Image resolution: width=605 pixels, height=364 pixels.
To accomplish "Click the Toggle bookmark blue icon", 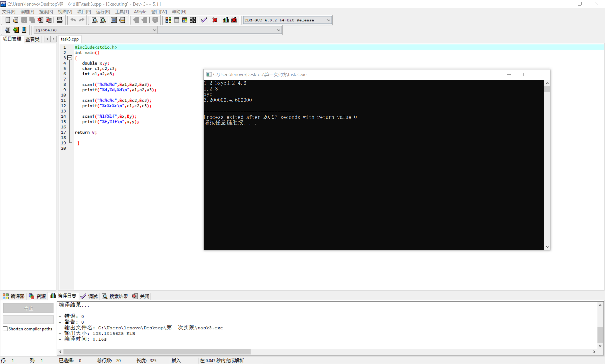I will tap(24, 30).
